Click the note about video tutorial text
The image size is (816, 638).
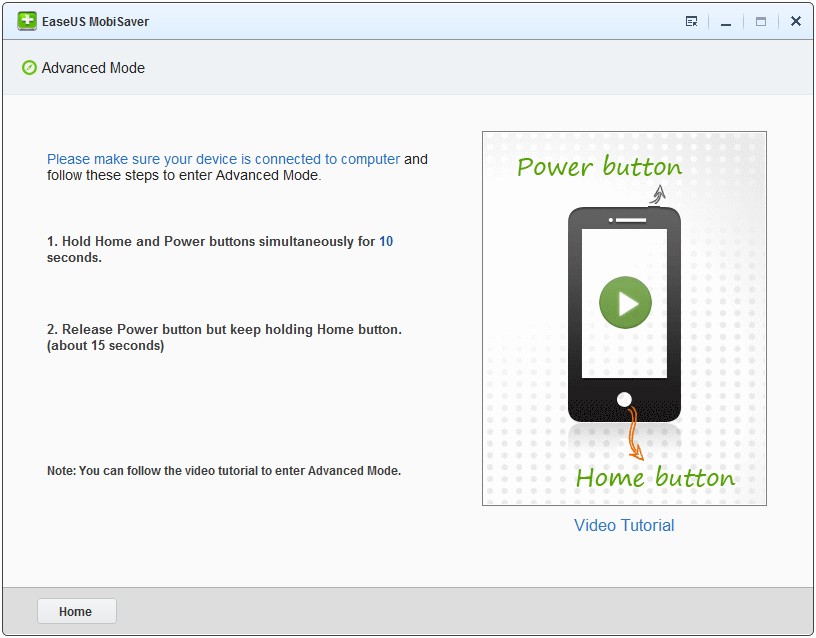click(224, 470)
